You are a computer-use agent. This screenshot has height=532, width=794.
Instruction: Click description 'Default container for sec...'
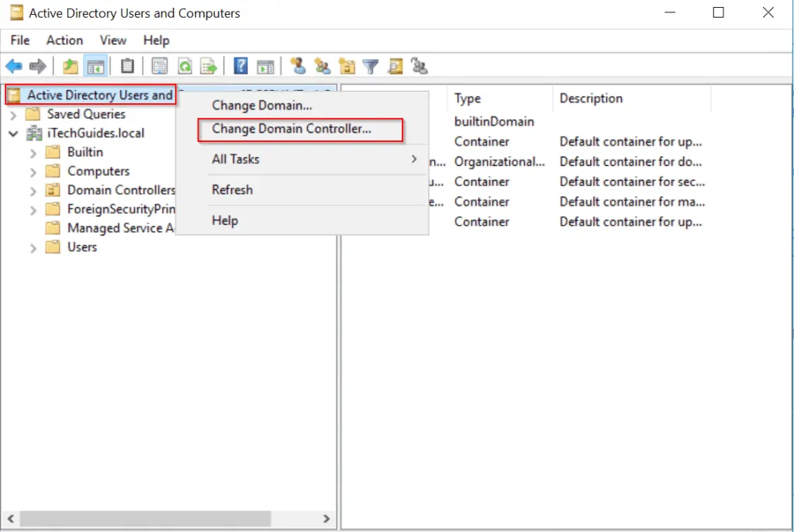pyautogui.click(x=632, y=181)
